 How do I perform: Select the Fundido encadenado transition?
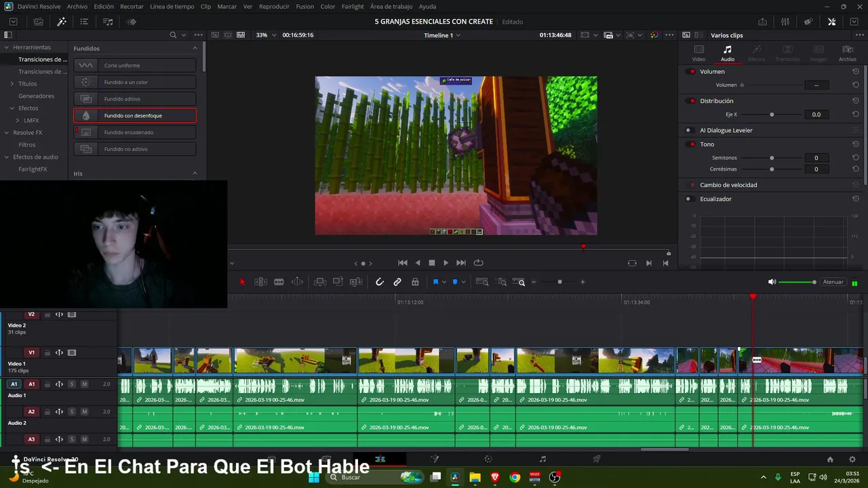135,132
